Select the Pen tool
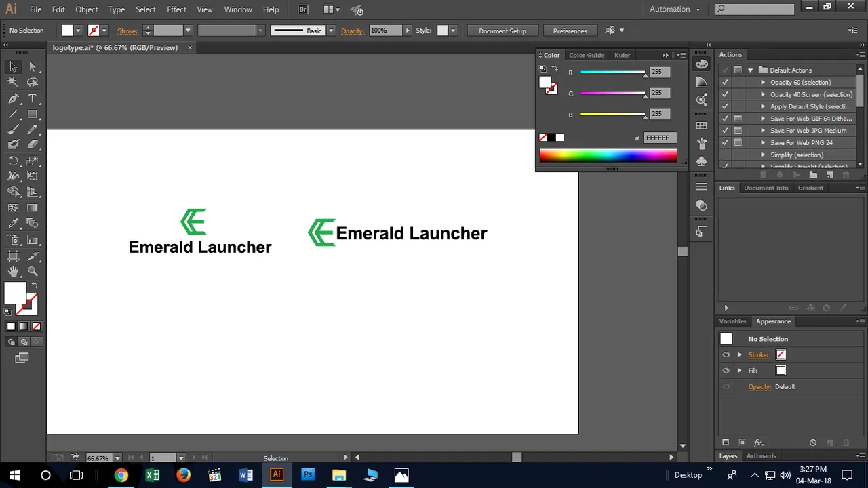 pos(13,98)
